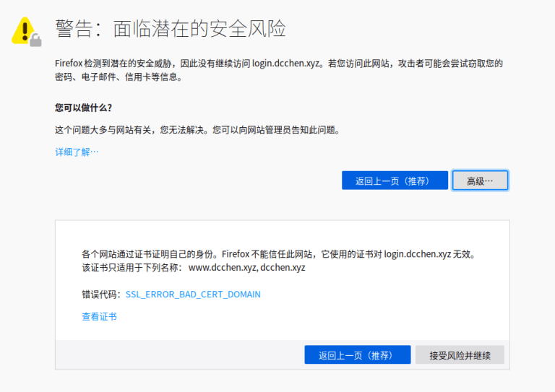The width and height of the screenshot is (555, 392).
Task: Click the heading 警告：面临潜在的安全风险
Action: point(171,29)
